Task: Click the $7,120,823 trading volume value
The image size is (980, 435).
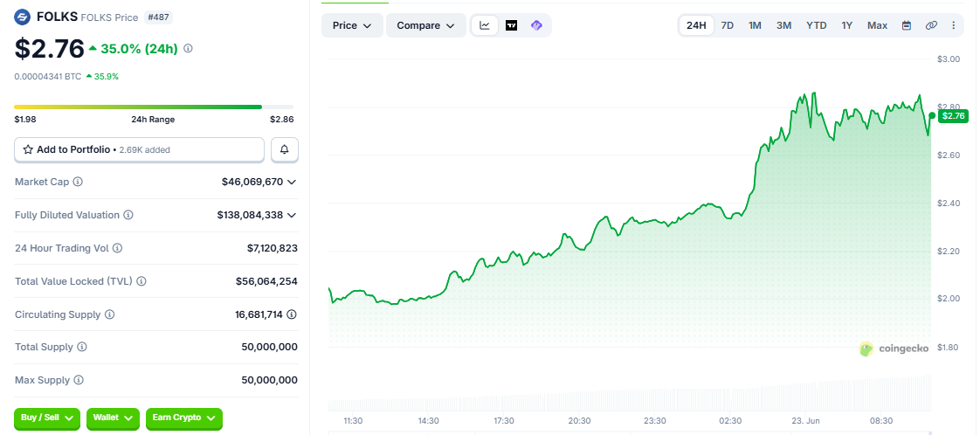Action: (x=273, y=248)
